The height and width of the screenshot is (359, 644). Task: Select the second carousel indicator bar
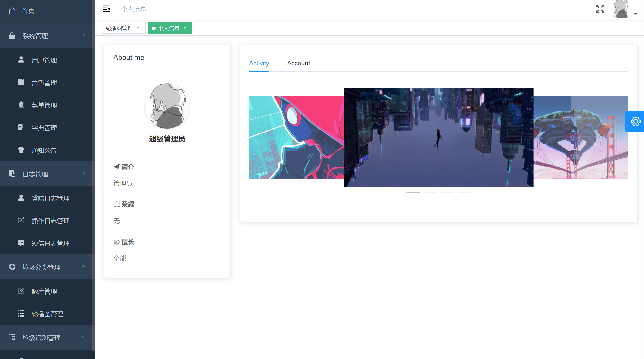430,193
